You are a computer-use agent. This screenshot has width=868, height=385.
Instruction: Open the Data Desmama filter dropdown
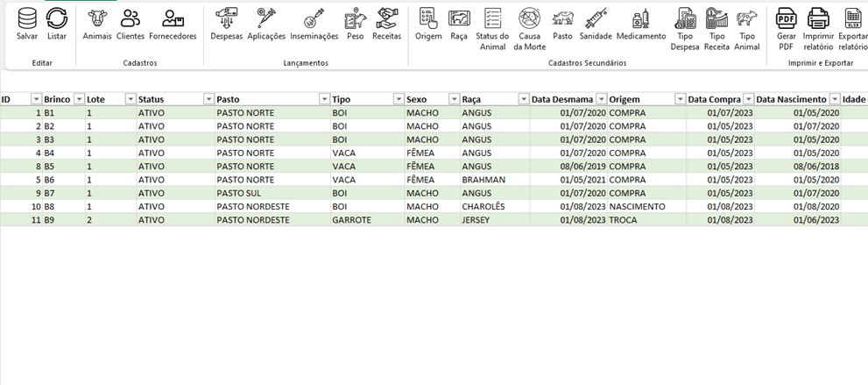[x=602, y=99]
